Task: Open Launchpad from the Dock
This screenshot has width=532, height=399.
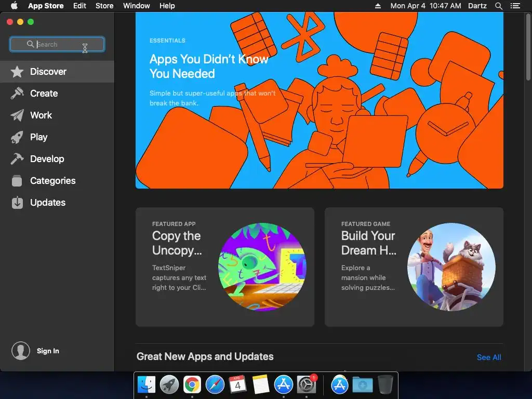Action: [x=169, y=385]
